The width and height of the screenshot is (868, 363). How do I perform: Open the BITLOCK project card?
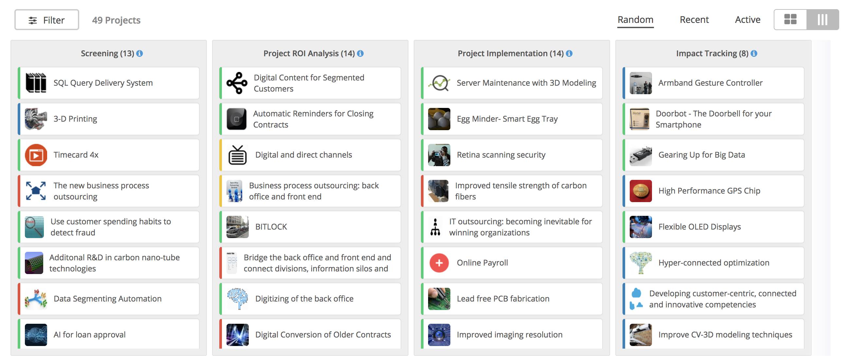click(x=310, y=227)
